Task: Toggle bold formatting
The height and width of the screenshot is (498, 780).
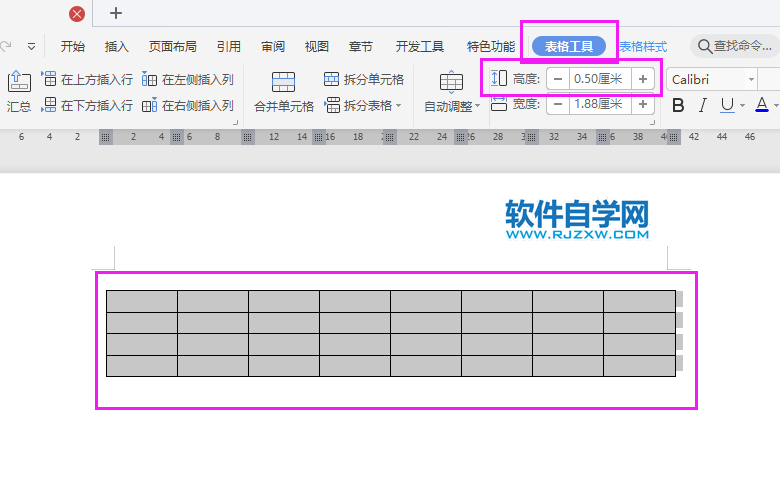Action: [678, 105]
